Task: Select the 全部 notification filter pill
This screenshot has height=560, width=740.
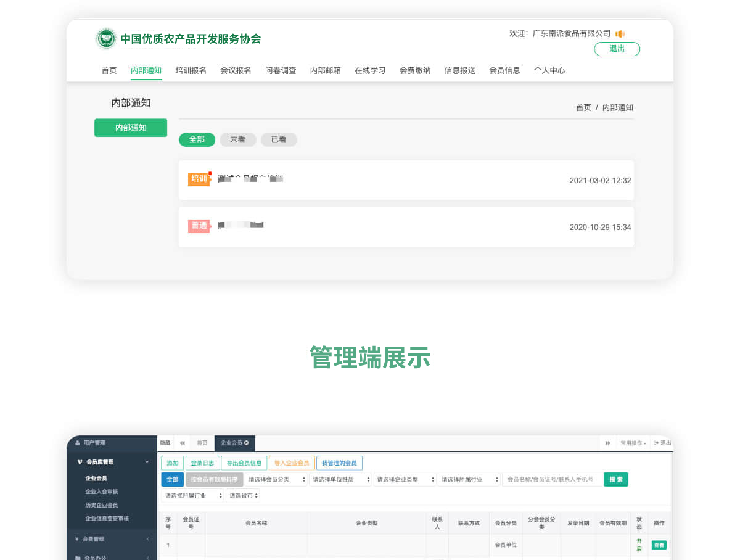Action: coord(197,140)
